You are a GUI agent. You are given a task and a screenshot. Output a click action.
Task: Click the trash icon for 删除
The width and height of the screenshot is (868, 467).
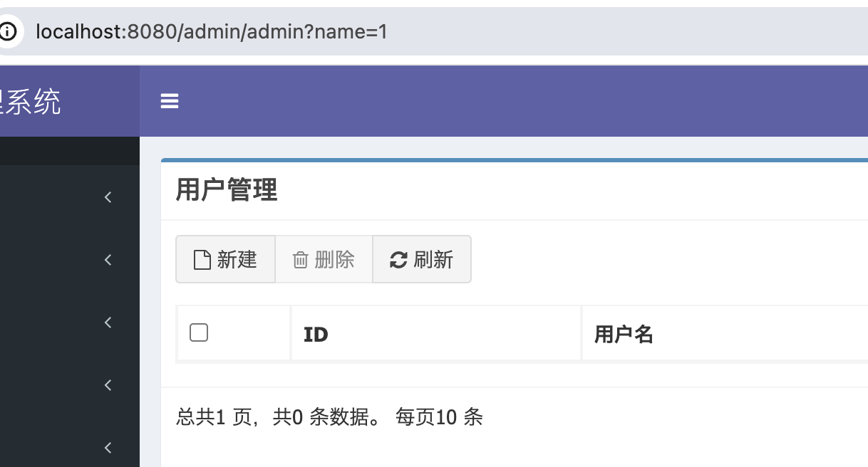click(x=300, y=260)
